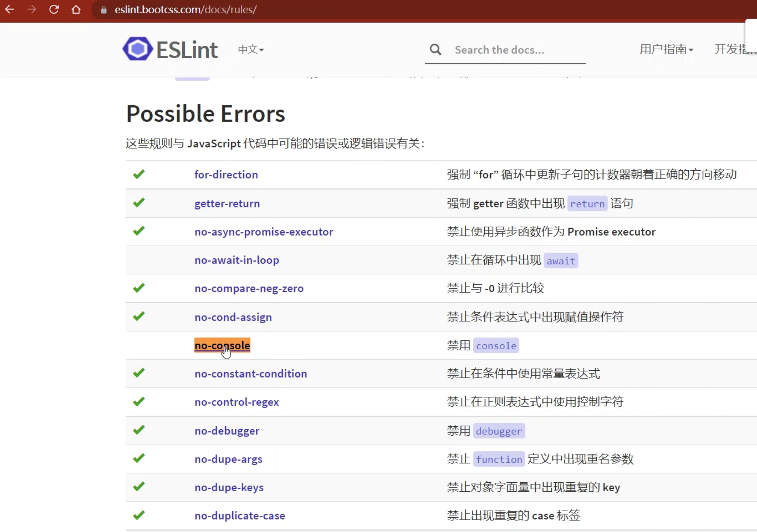Image resolution: width=757 pixels, height=532 pixels.
Task: Reload the page with refresh icon
Action: tap(54, 9)
